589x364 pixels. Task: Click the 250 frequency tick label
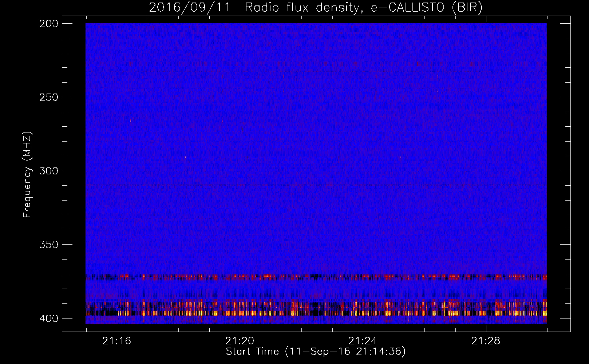49,97
